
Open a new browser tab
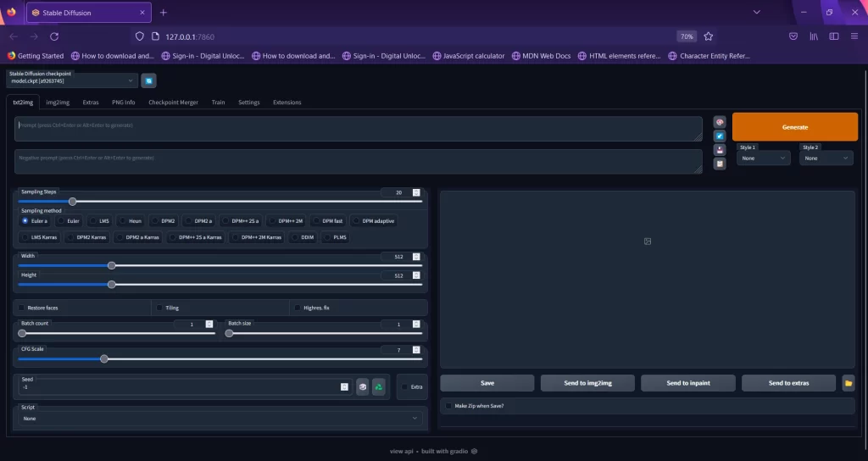[164, 12]
